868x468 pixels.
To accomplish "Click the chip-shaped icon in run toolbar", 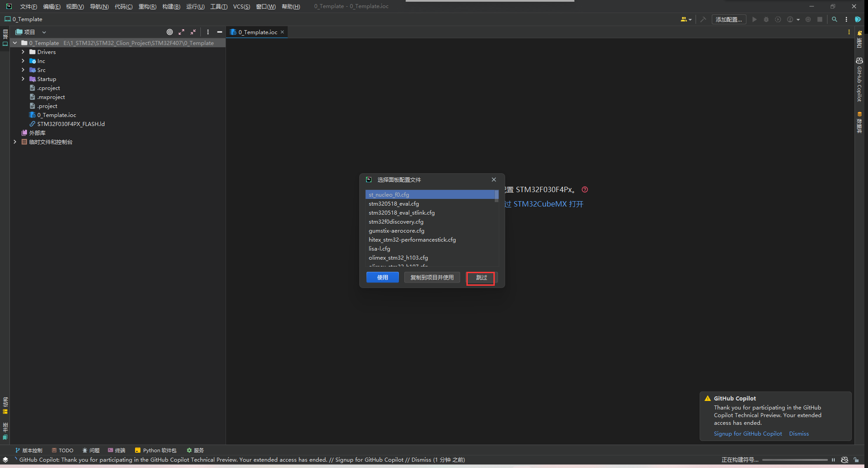I will pos(808,19).
